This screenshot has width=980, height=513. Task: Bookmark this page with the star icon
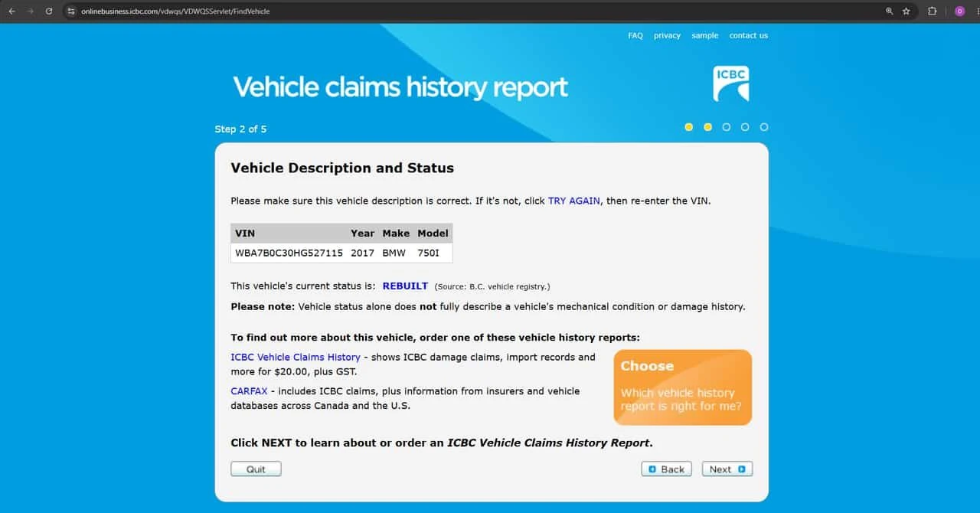click(906, 11)
